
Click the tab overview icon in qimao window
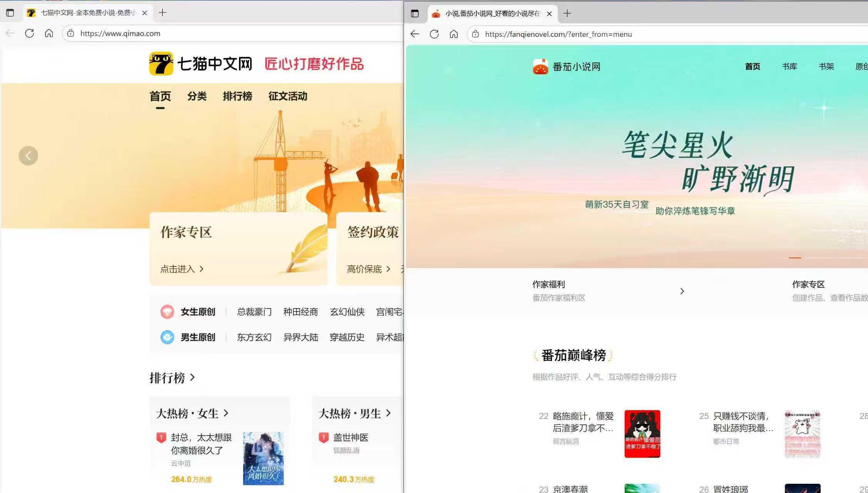10,12
